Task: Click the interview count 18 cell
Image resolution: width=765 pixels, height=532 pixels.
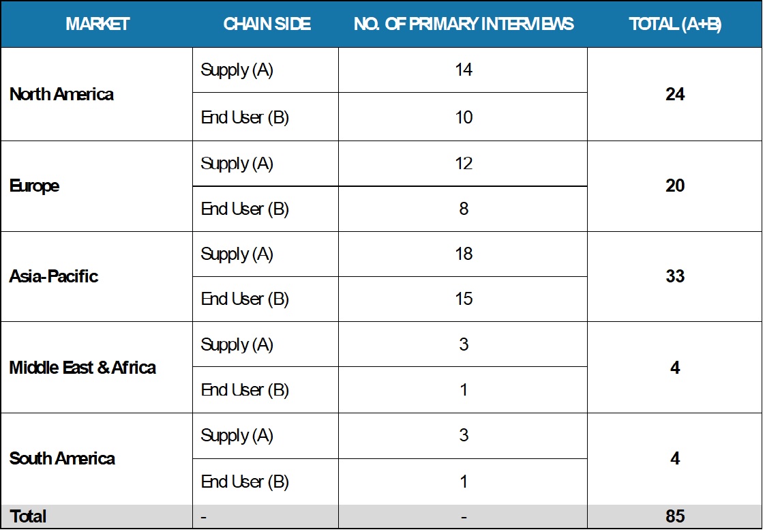Action: (464, 254)
